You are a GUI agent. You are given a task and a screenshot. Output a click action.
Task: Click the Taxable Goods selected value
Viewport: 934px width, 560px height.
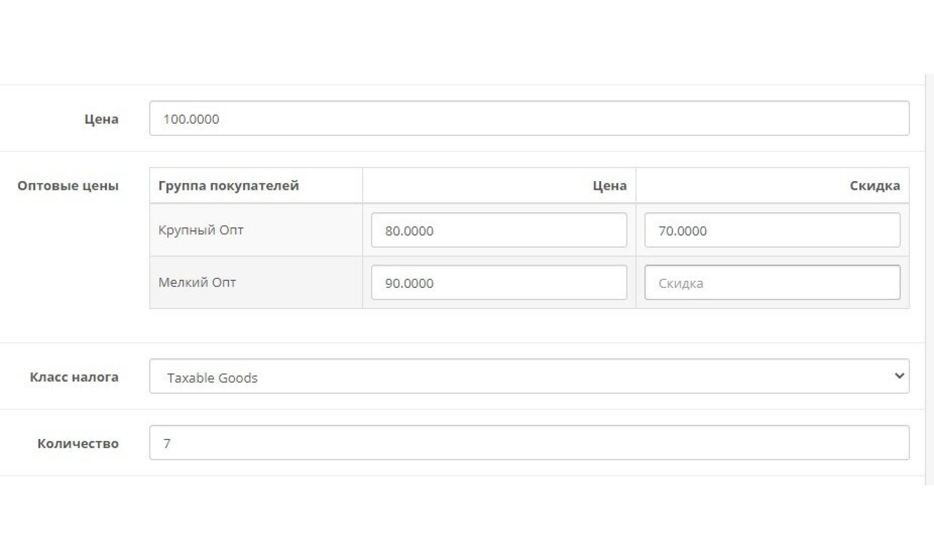point(212,378)
